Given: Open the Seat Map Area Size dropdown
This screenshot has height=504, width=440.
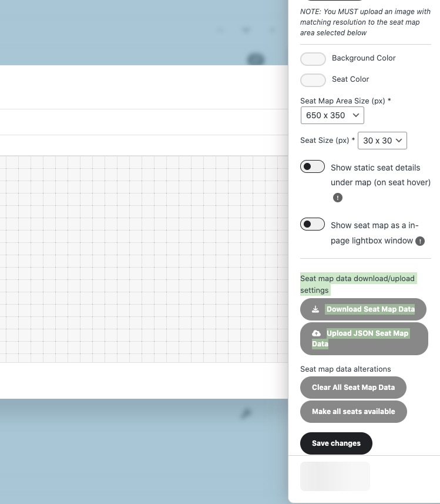Looking at the screenshot, I should [x=332, y=115].
